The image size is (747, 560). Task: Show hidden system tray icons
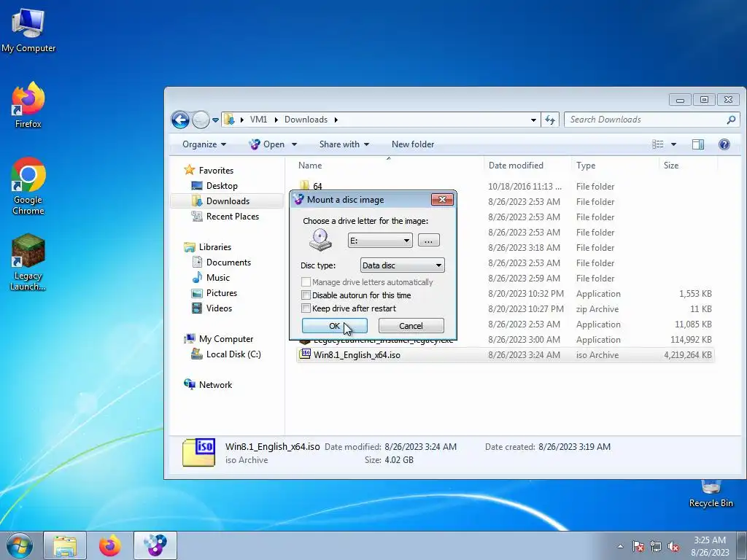pyautogui.click(x=620, y=546)
